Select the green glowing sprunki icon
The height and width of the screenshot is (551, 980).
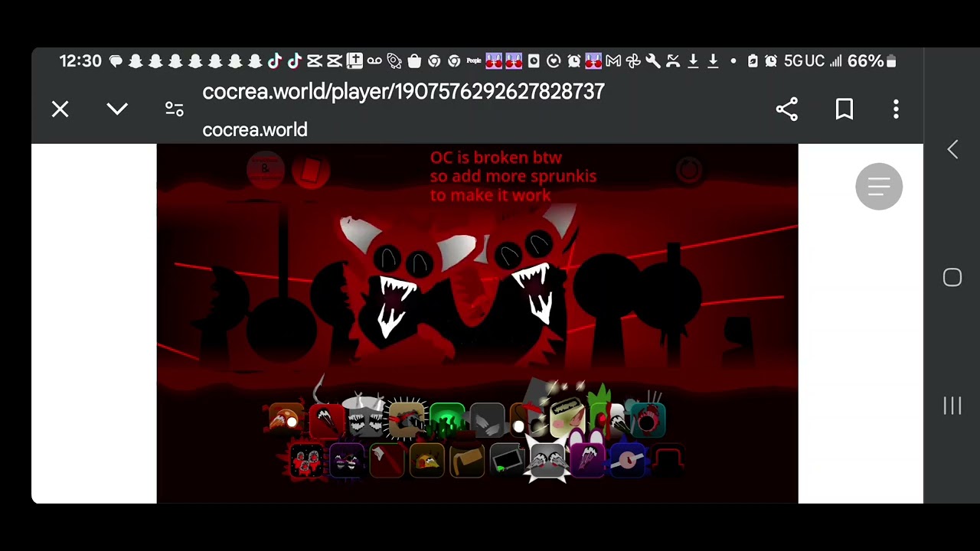[x=447, y=420]
